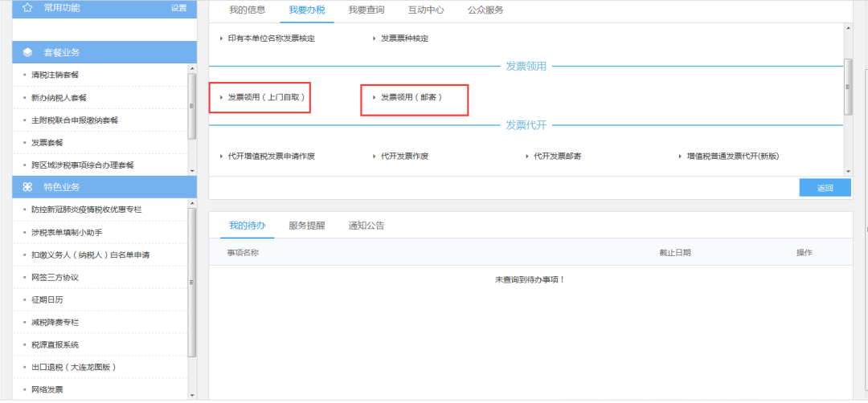
Task: Open 出口退税（大连龙图版）
Action: [74, 367]
